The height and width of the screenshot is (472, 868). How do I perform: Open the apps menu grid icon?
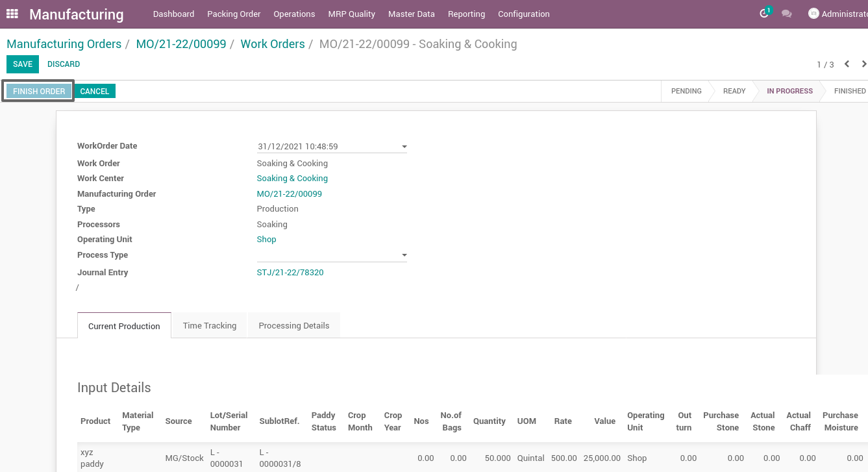coord(12,14)
